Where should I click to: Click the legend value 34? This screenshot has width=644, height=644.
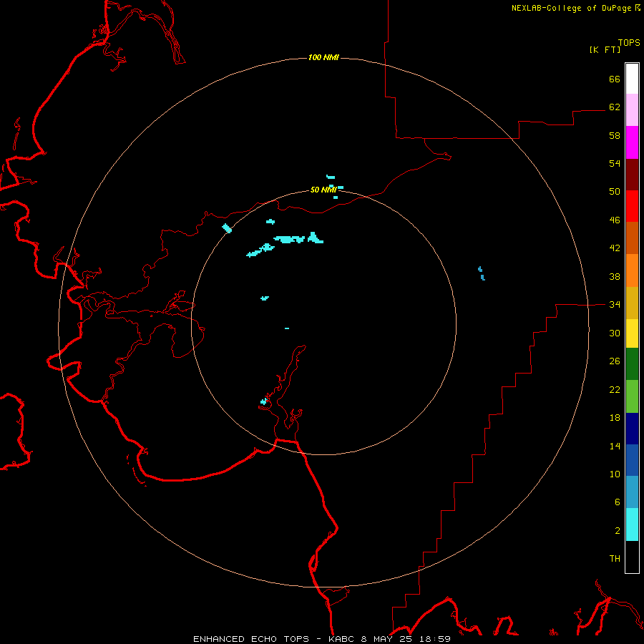(x=615, y=305)
